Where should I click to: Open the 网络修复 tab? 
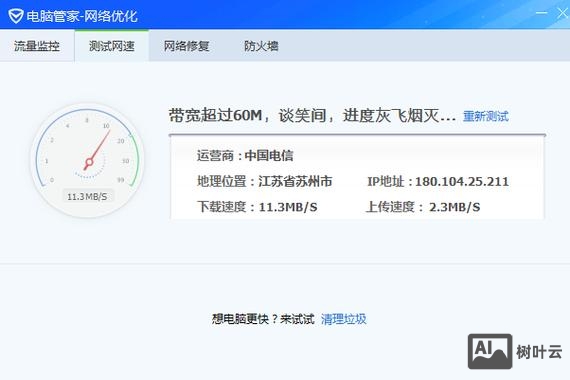tap(186, 46)
